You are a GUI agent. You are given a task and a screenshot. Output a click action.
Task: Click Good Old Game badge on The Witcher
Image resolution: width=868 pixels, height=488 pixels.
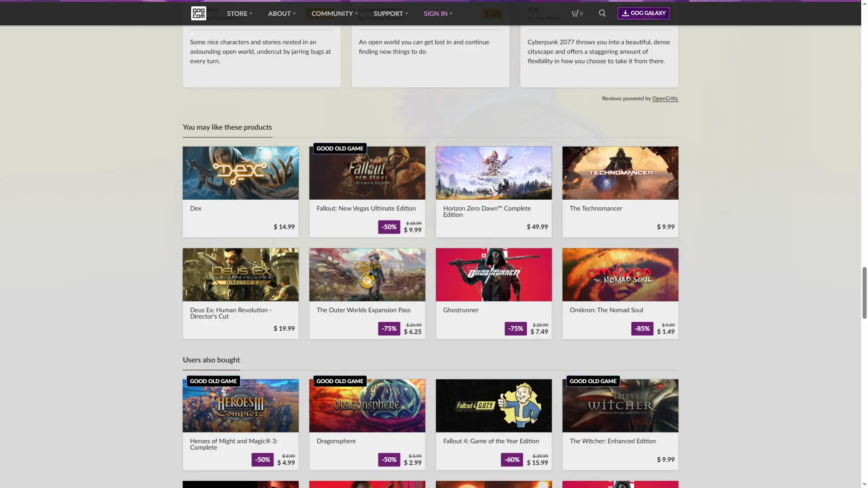(593, 381)
